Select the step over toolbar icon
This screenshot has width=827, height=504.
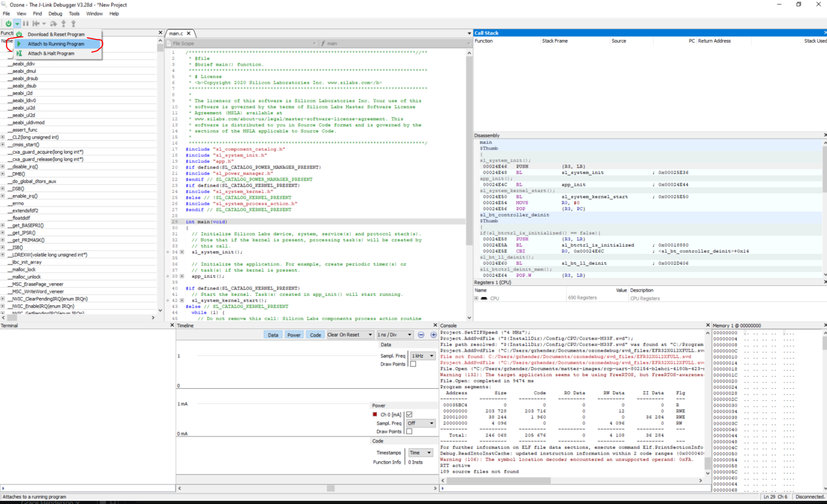tap(53, 23)
